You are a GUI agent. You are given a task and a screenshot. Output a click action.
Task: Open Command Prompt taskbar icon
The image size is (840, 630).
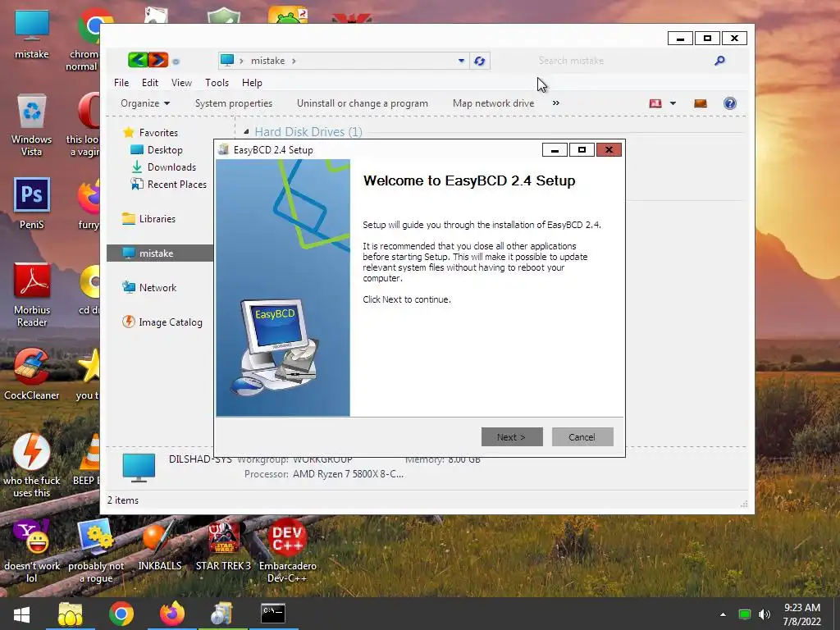click(273, 614)
